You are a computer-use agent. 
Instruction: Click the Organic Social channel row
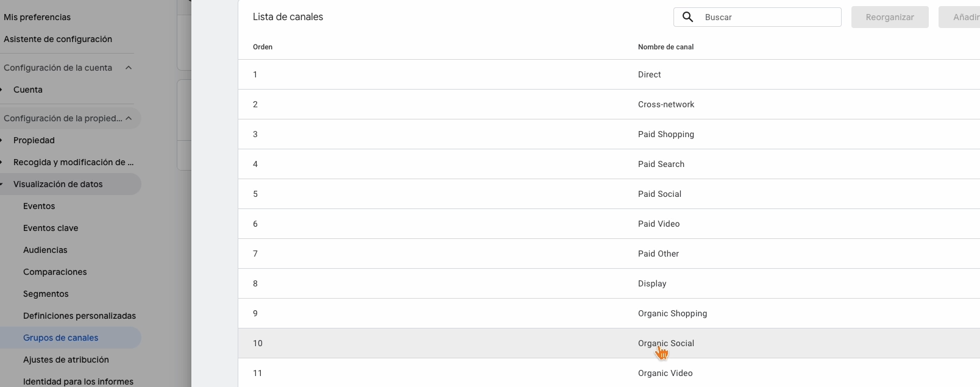coord(666,343)
